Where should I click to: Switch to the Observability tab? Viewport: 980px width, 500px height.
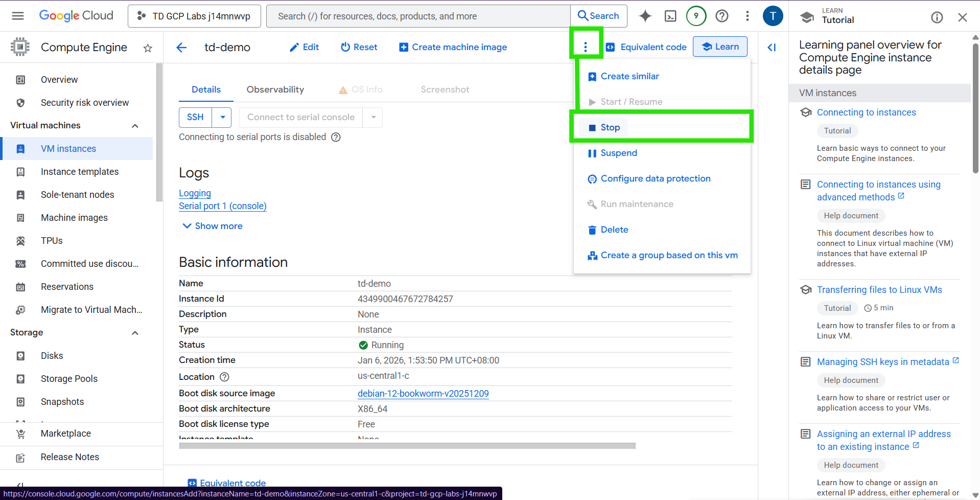(x=275, y=89)
